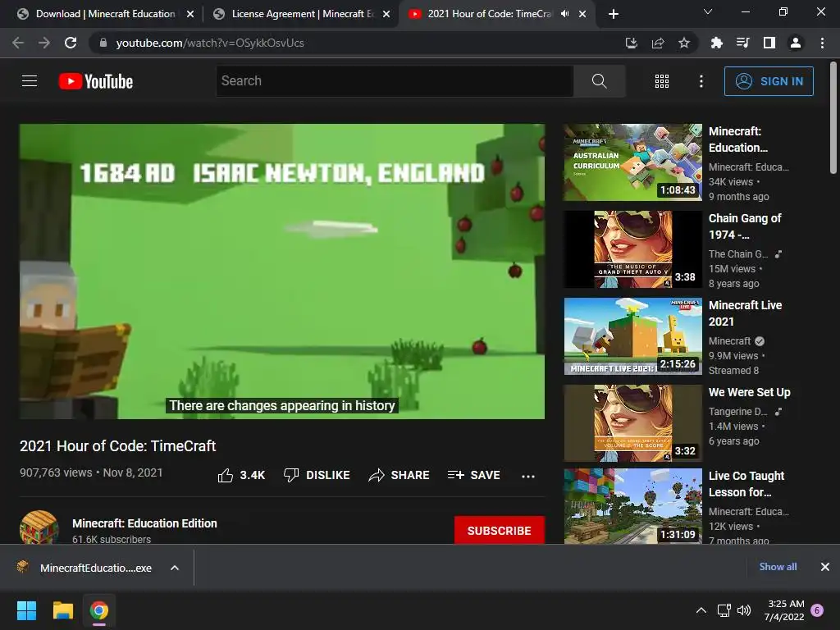This screenshot has height=630, width=840.
Task: Open the Windows Start menu
Action: coord(26,610)
